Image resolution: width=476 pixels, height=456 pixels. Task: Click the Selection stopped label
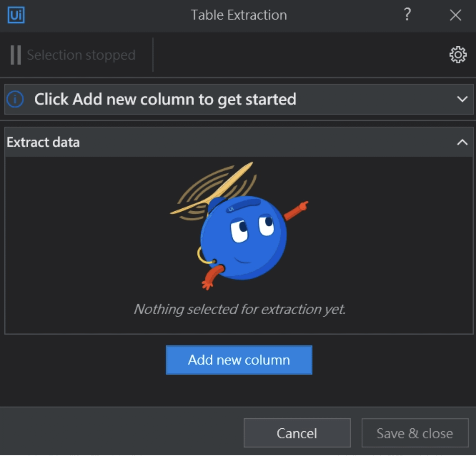pyautogui.click(x=81, y=55)
